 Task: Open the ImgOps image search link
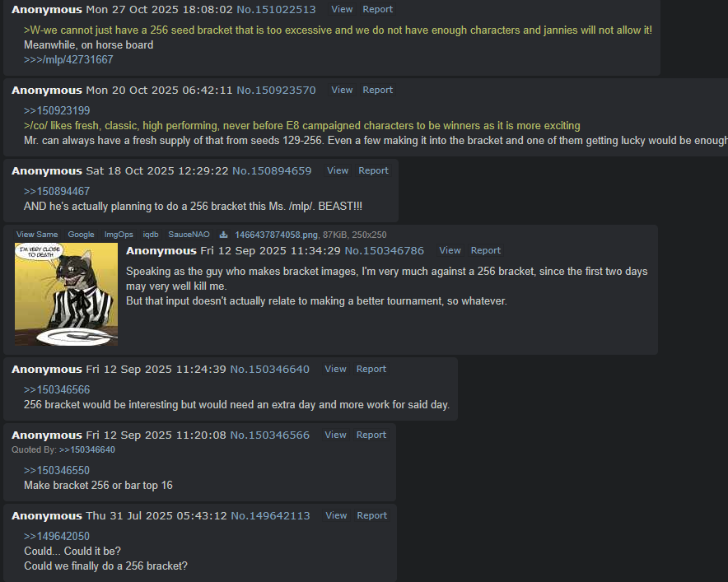click(x=119, y=235)
